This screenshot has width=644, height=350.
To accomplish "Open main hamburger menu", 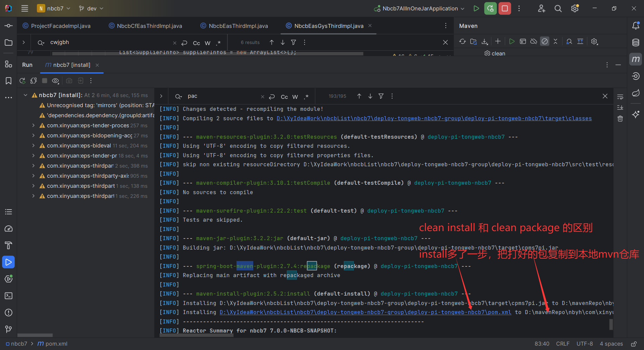I will 25,8.
